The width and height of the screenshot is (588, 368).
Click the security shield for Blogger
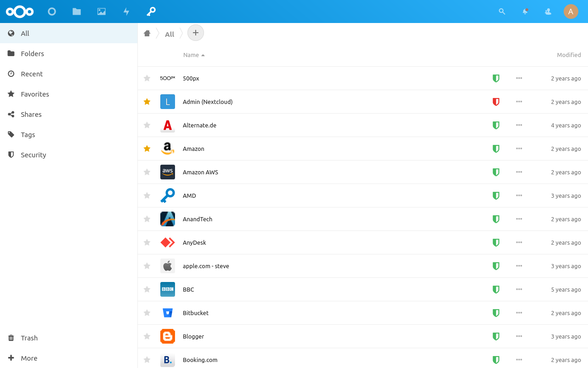coord(496,336)
